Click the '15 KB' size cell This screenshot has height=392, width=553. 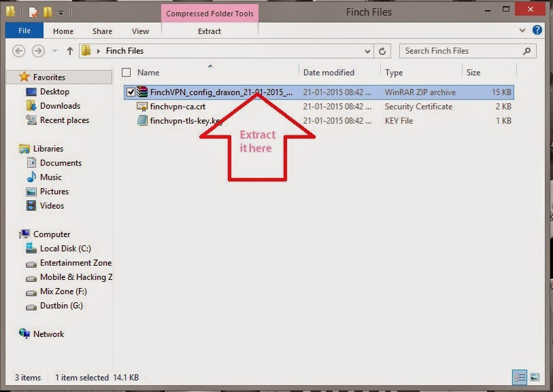tap(501, 92)
